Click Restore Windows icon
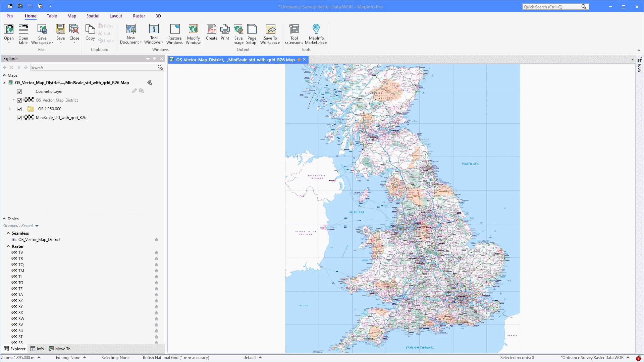 (x=175, y=29)
